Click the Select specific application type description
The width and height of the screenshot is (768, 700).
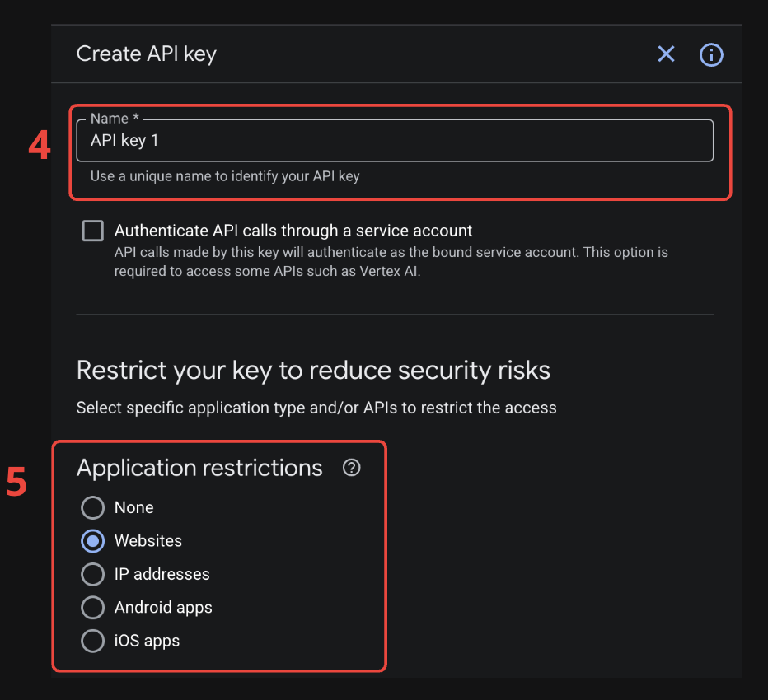coord(316,408)
